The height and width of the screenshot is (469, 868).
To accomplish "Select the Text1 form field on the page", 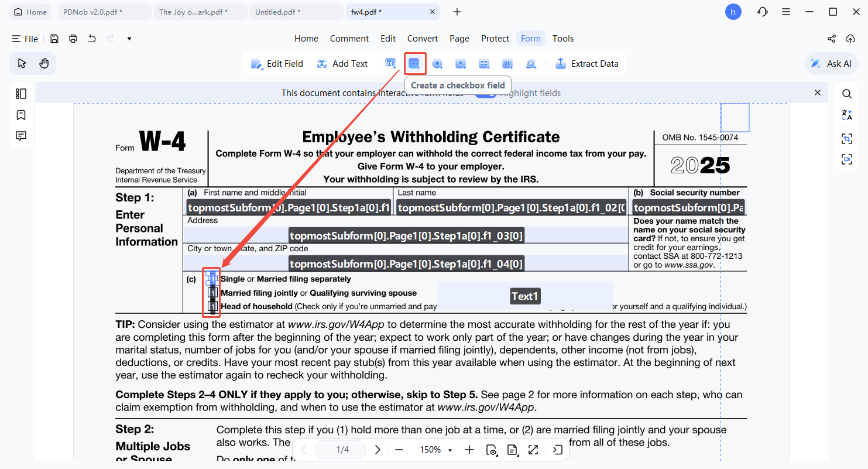I will point(524,296).
